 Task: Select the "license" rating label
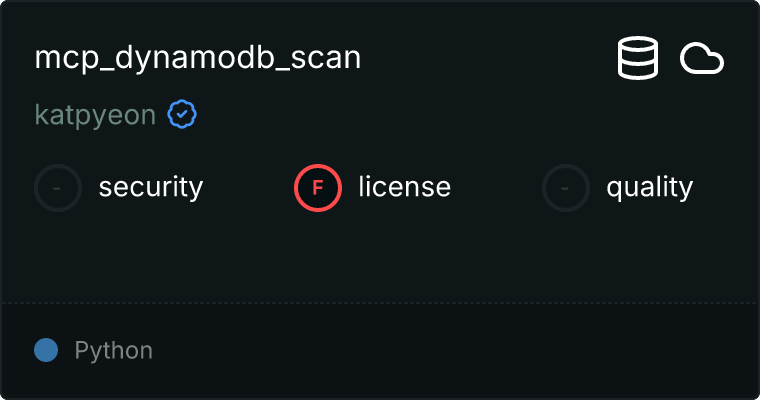[404, 187]
